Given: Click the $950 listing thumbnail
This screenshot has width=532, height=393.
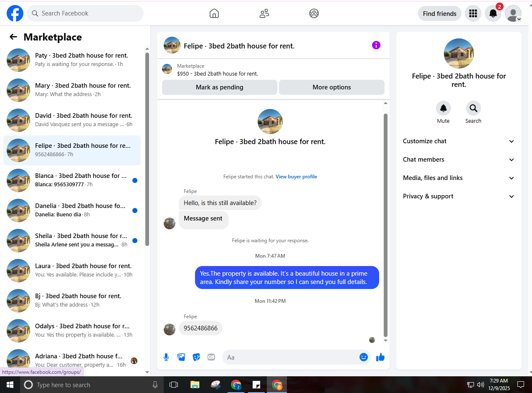Looking at the screenshot, I should [x=167, y=69].
